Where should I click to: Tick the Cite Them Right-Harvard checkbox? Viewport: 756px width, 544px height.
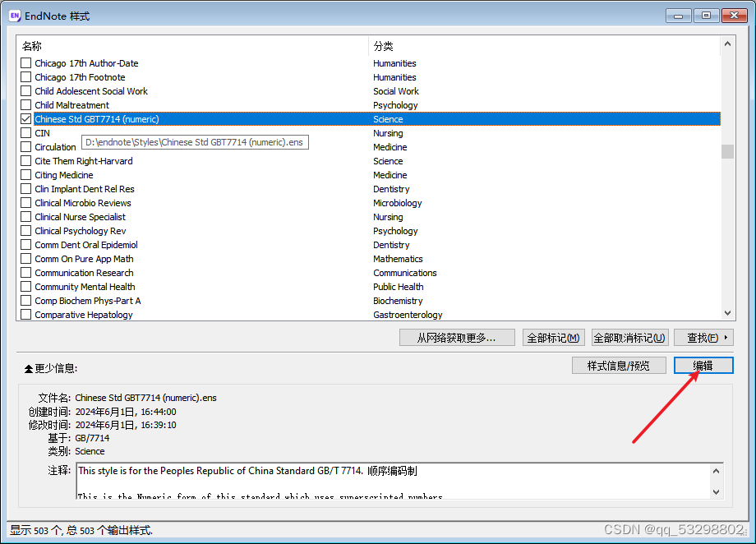[x=26, y=161]
